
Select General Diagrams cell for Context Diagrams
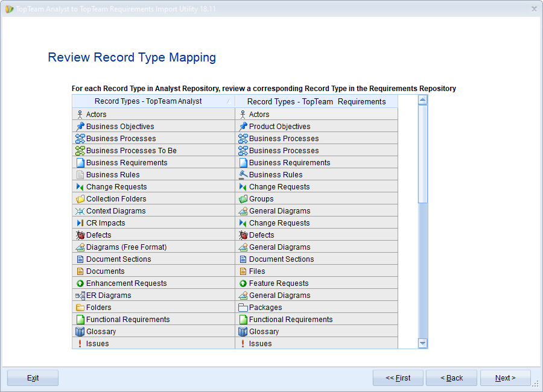[317, 211]
